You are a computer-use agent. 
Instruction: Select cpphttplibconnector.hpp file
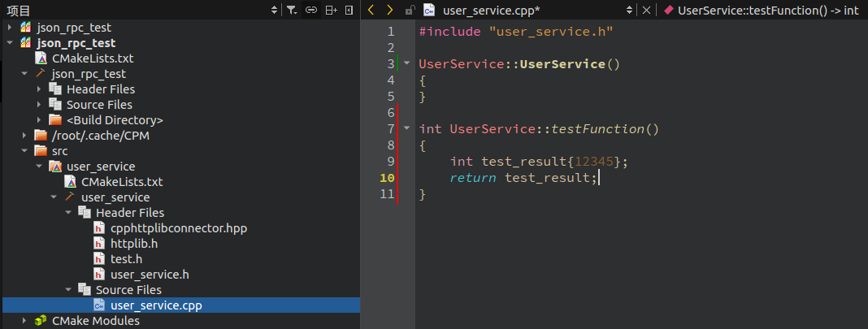(x=179, y=227)
